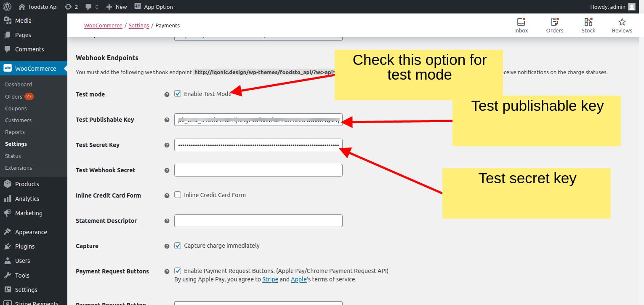Focus the Statement Descriptor field

tap(258, 221)
